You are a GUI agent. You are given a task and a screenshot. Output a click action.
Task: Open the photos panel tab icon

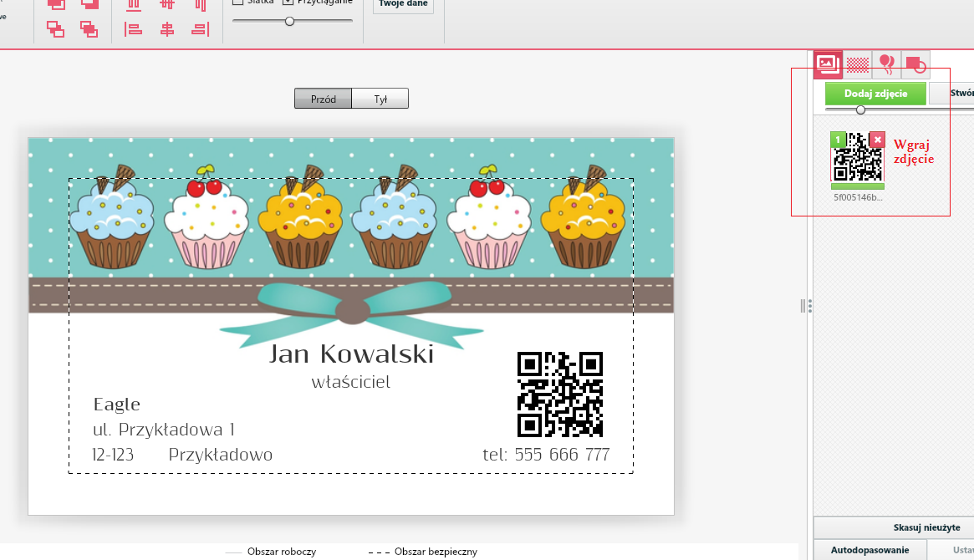point(828,64)
